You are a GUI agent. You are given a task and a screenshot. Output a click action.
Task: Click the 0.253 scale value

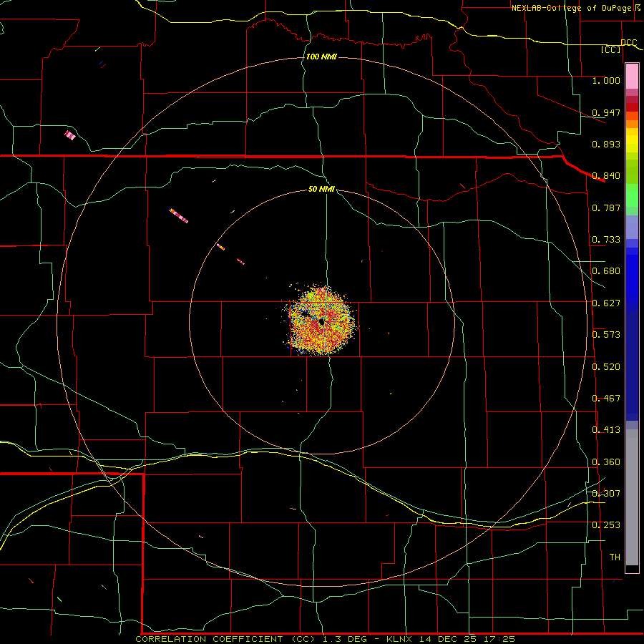(606, 525)
